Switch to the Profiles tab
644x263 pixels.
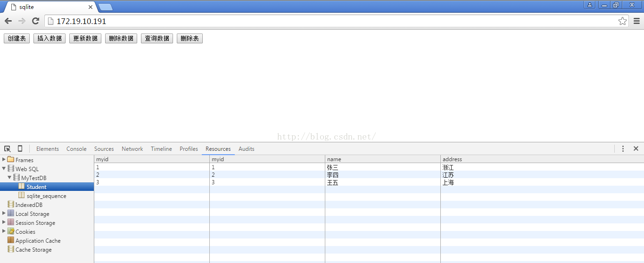tap(189, 149)
